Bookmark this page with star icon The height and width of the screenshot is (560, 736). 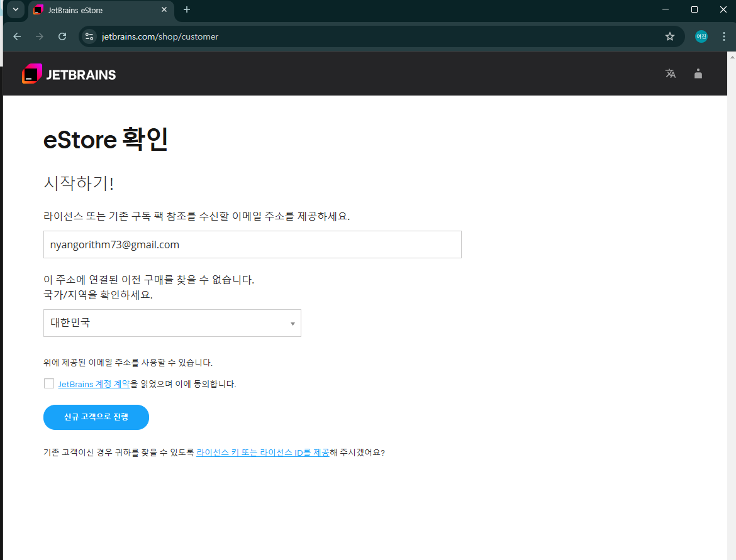click(670, 36)
